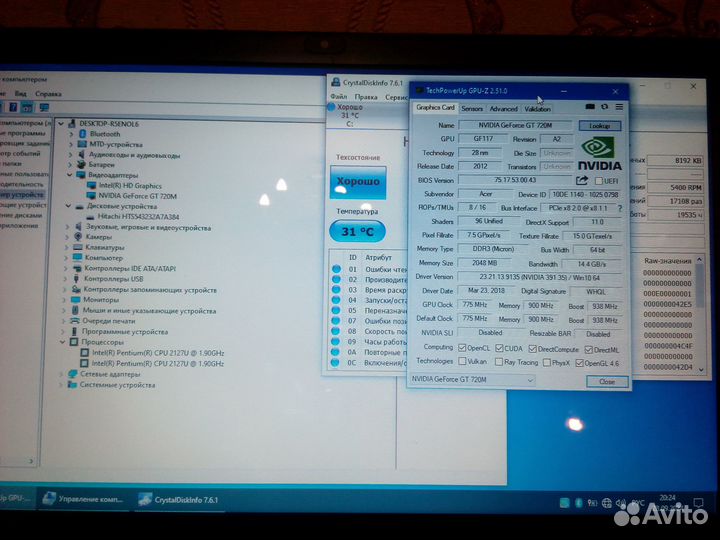720x540 pixels.
Task: Click the Очереди печати printer icon
Action: coord(74,321)
